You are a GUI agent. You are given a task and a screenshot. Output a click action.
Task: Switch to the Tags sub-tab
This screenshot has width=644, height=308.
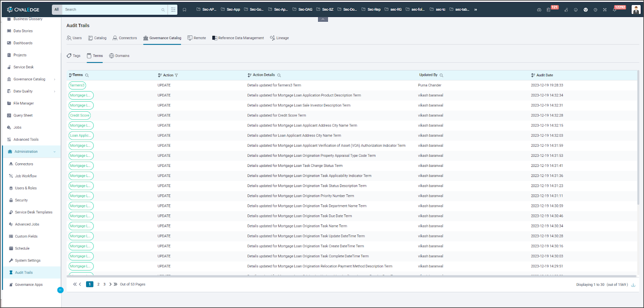point(74,56)
